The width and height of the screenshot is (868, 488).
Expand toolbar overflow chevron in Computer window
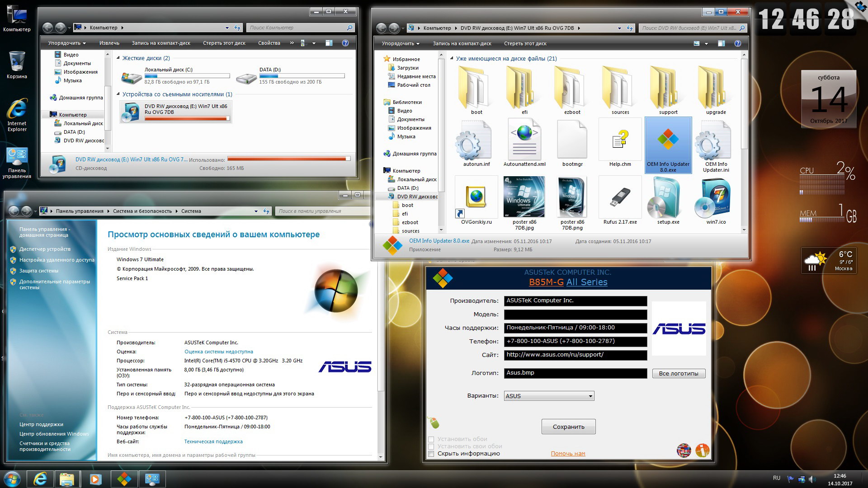(292, 43)
